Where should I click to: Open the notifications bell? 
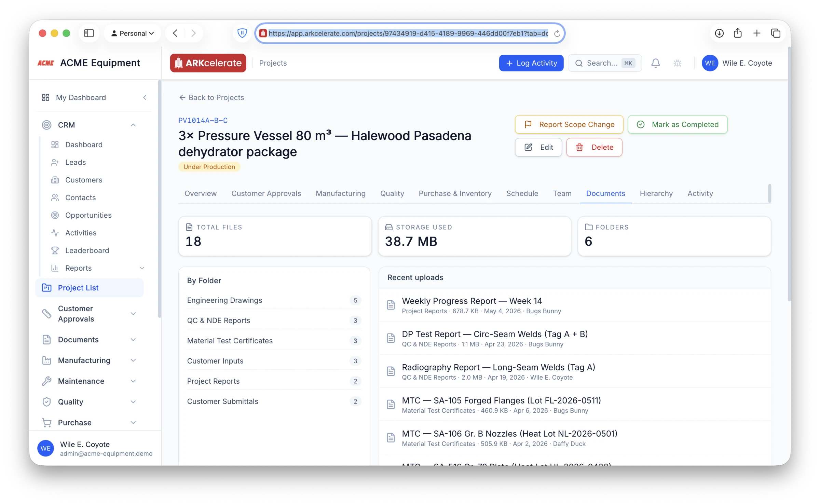pos(655,63)
